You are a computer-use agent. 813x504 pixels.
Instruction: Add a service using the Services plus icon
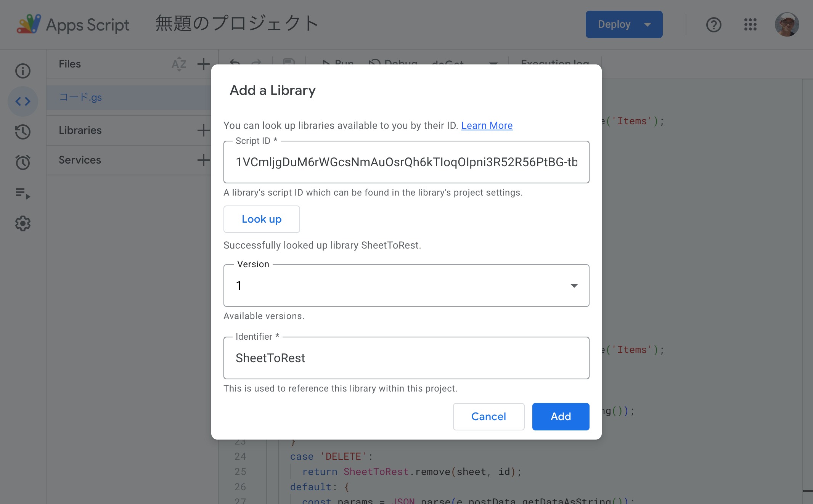click(x=203, y=160)
